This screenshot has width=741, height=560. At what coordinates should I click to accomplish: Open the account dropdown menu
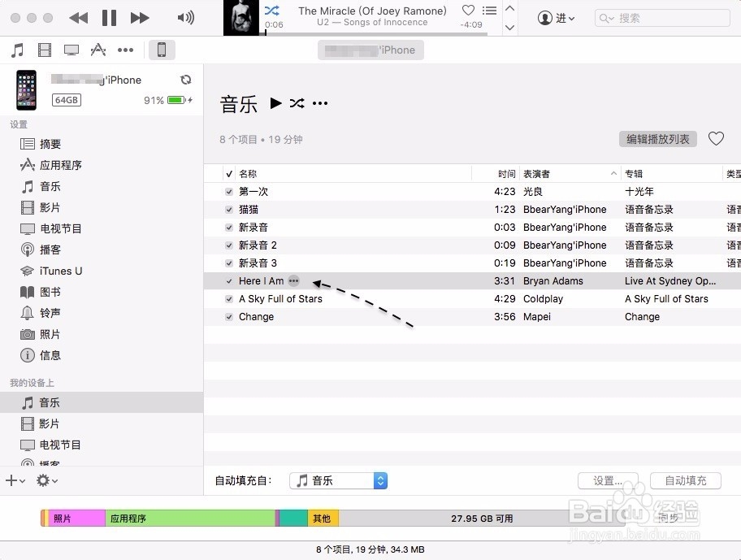556,18
